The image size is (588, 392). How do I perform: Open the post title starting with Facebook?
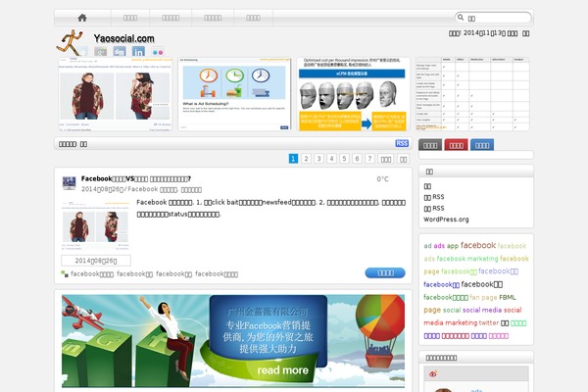coord(136,178)
